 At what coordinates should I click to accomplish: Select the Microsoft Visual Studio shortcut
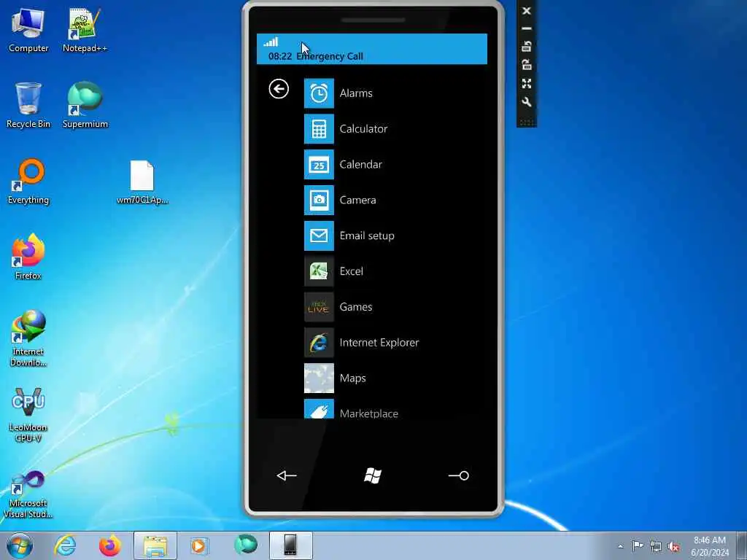click(x=28, y=494)
